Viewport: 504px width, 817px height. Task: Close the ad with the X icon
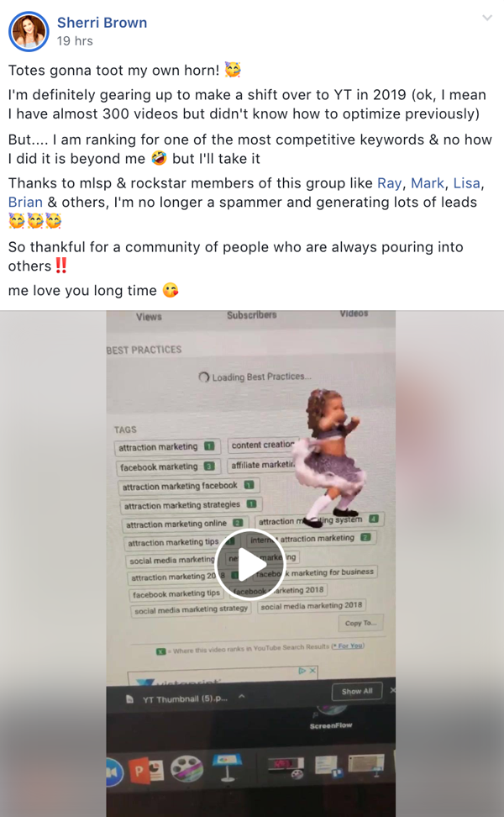click(312, 671)
